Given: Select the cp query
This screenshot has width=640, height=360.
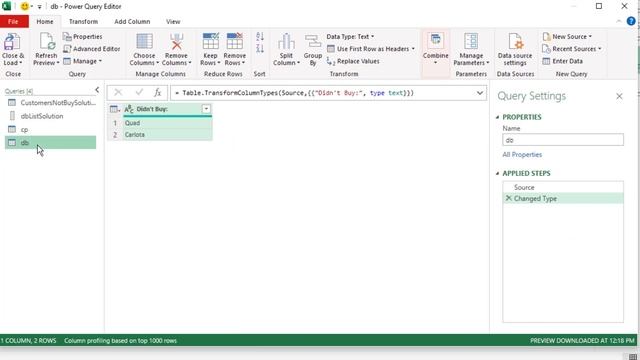Looking at the screenshot, I should (x=51, y=129).
